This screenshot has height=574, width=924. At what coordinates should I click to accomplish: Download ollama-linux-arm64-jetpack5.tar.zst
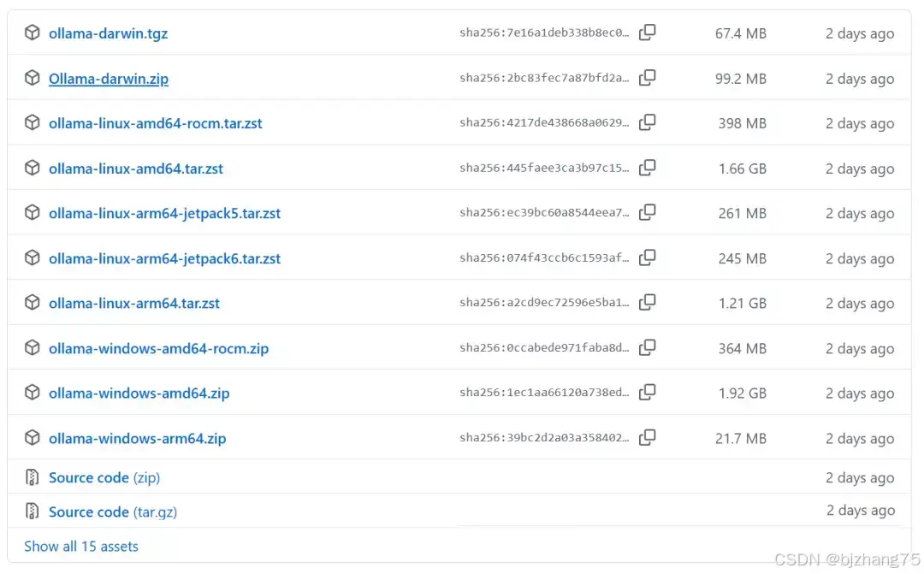tap(164, 213)
